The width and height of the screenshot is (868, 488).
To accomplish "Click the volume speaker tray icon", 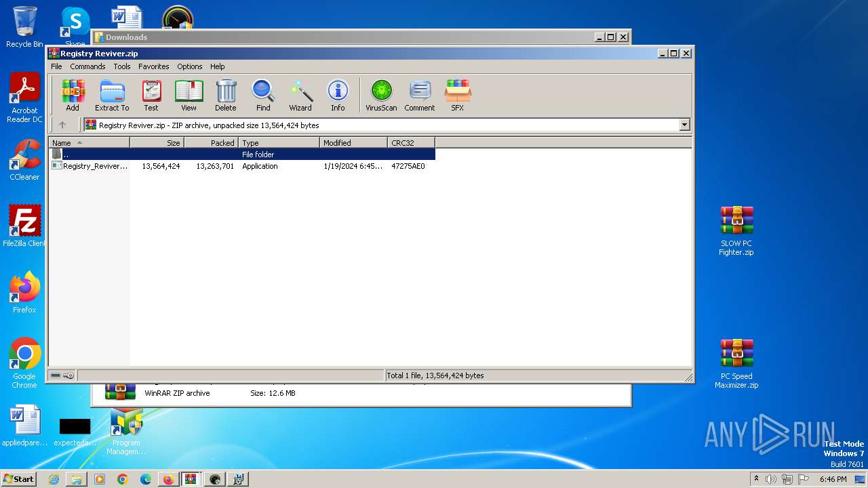I will (x=771, y=479).
